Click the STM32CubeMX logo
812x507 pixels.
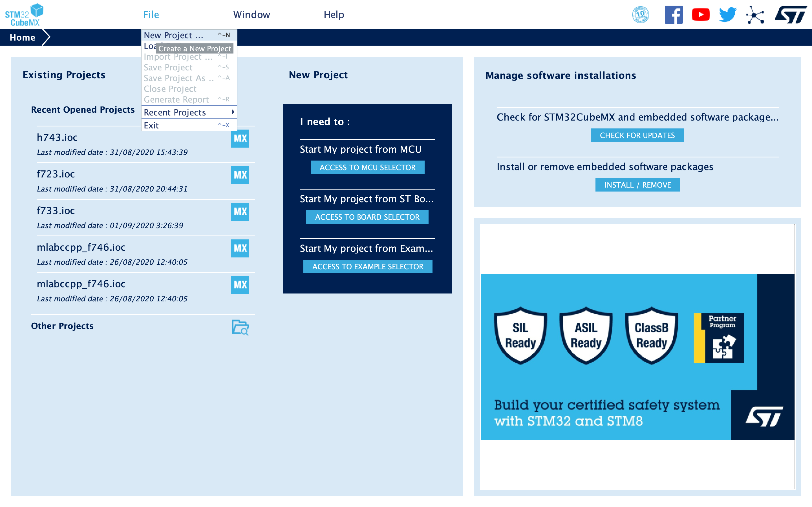pyautogui.click(x=24, y=15)
